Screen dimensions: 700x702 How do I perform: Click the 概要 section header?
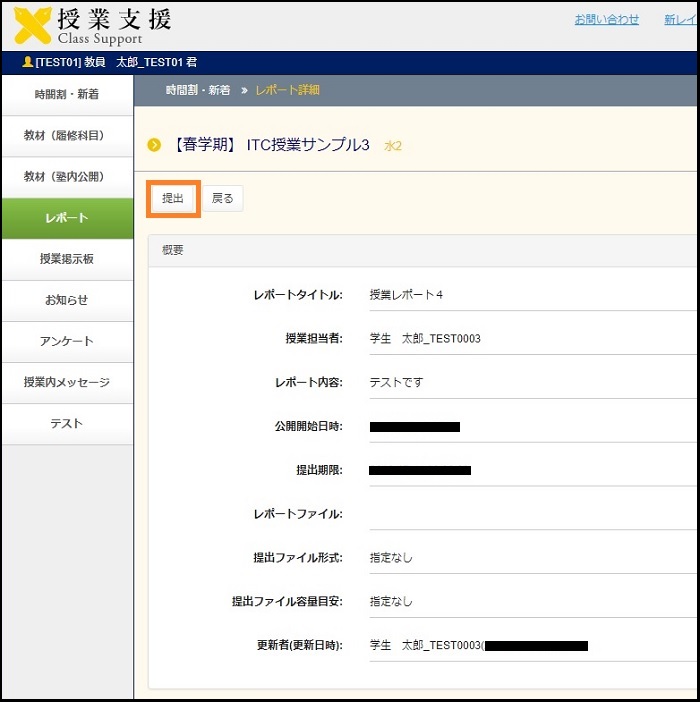[x=173, y=250]
